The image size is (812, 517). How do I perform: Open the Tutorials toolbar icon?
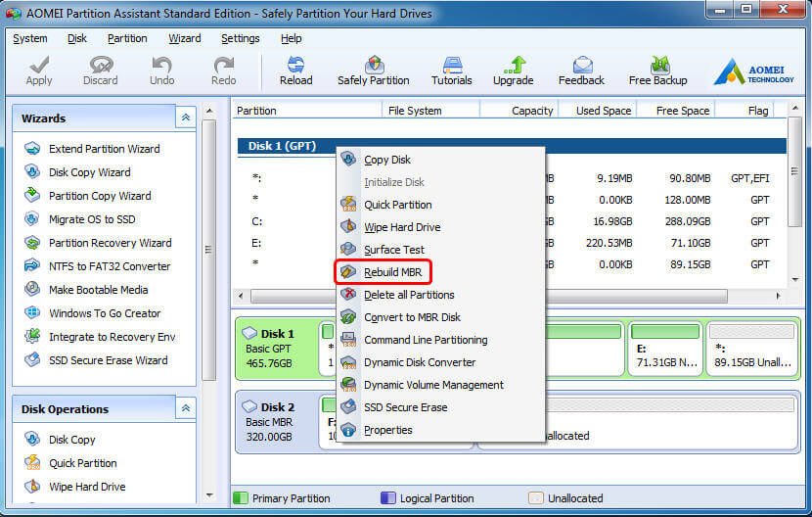click(452, 70)
